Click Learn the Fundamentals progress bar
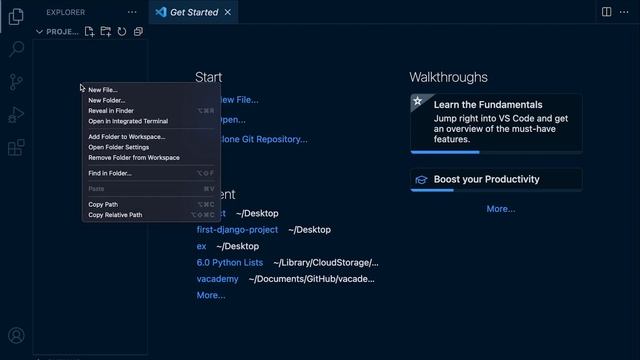This screenshot has width=640, height=360. 496,152
